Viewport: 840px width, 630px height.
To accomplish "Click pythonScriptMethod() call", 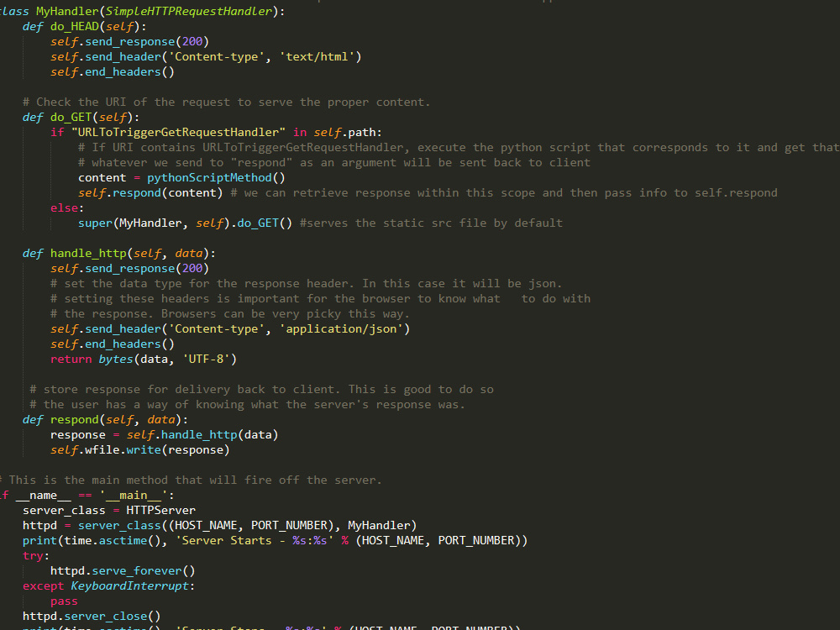I will pos(216,178).
